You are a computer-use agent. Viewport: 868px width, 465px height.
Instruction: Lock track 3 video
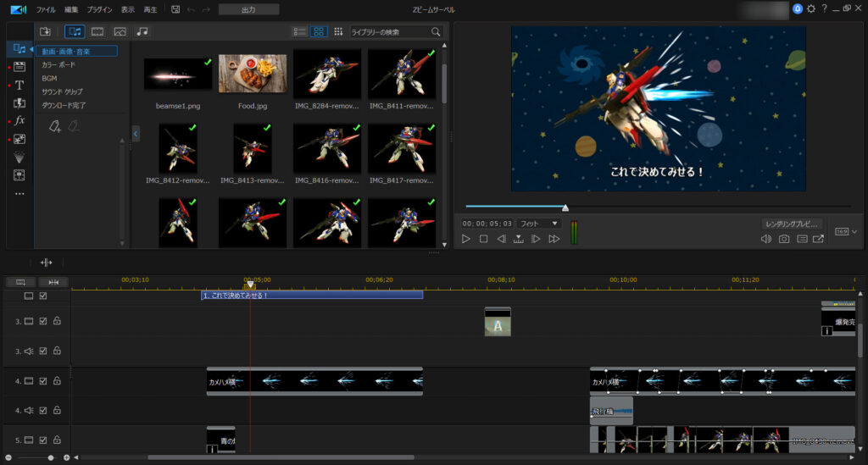57,321
